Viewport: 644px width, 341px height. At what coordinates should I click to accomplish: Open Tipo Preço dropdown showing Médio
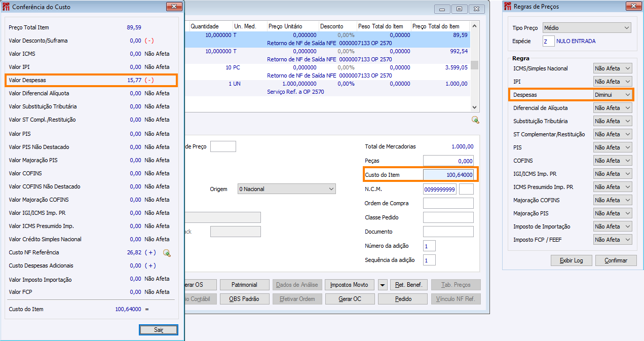(587, 28)
